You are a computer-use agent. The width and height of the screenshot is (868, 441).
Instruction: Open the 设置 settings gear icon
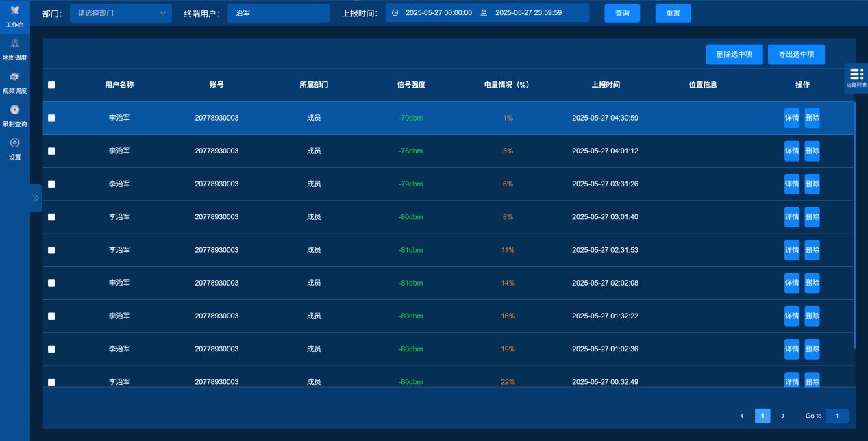[15, 143]
